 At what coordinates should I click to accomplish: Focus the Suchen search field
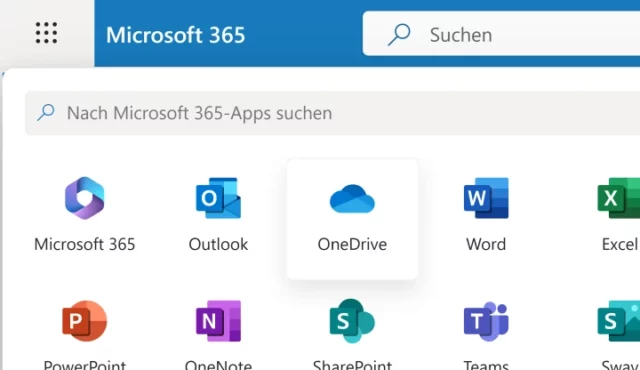[x=501, y=33]
